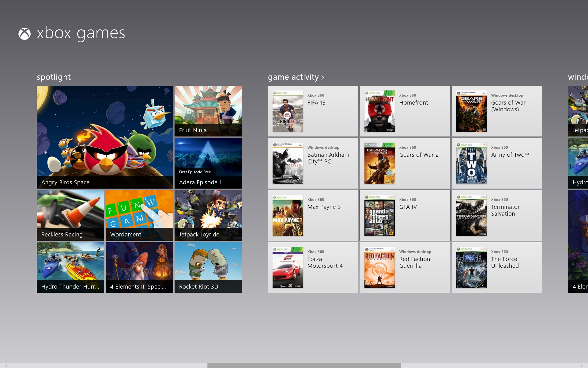Click the Xbox logo icon
Screen dimensions: 588x368
pos(24,34)
